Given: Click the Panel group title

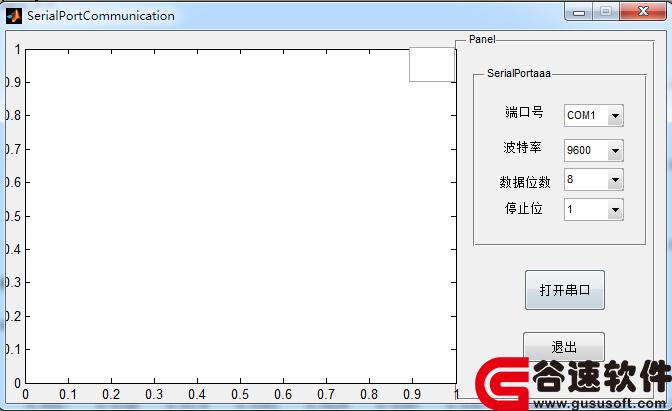Looking at the screenshot, I should pyautogui.click(x=482, y=39).
